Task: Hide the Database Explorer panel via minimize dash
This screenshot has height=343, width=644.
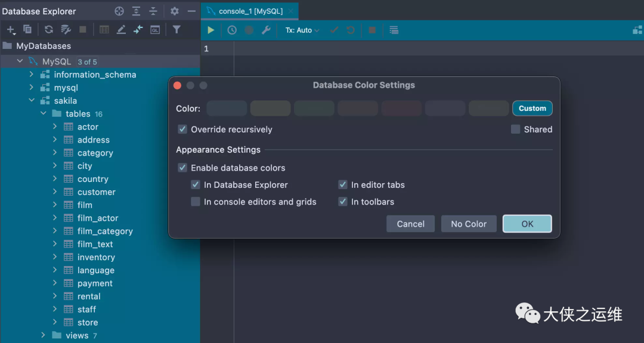Action: coord(191,11)
